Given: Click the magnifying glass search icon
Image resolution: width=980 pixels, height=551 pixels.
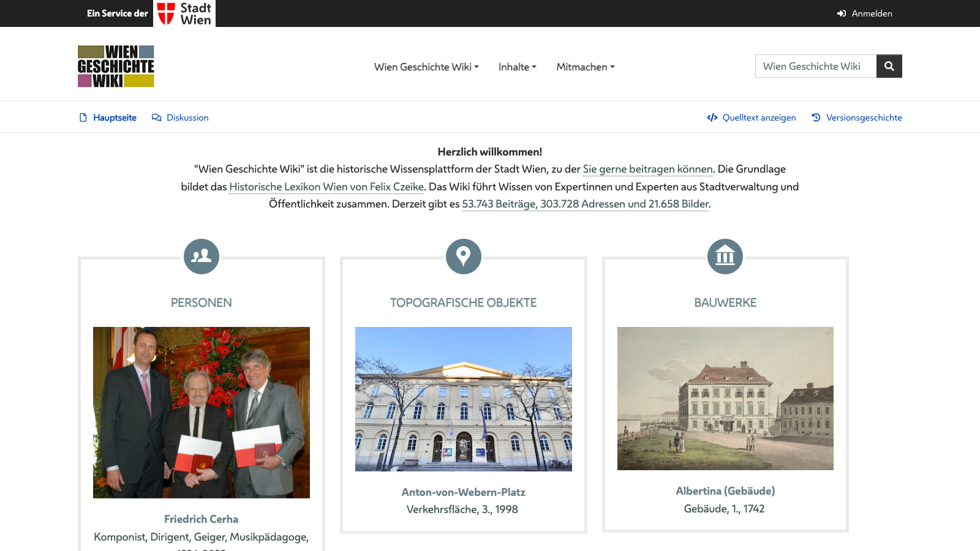Looking at the screenshot, I should point(889,66).
